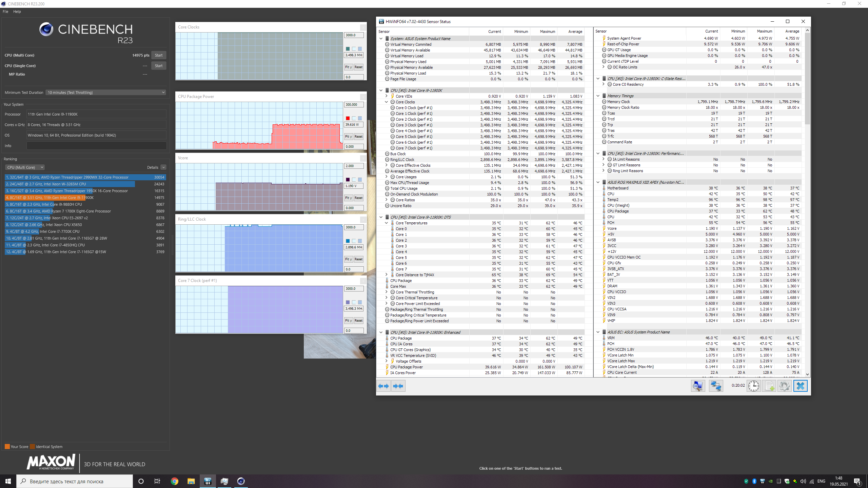Screen dimensions: 868x488
Task: Open the File menu
Action: [x=5, y=12]
